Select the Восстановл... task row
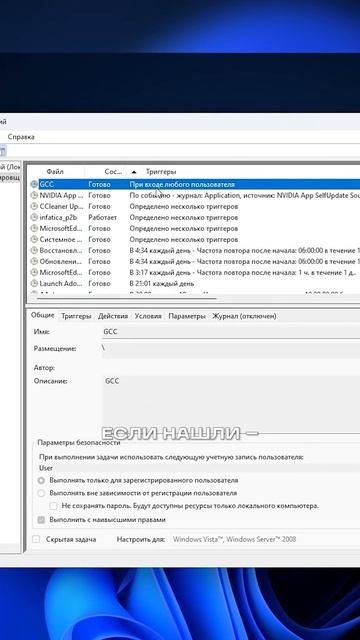The width and height of the screenshot is (360, 640). click(x=195, y=250)
